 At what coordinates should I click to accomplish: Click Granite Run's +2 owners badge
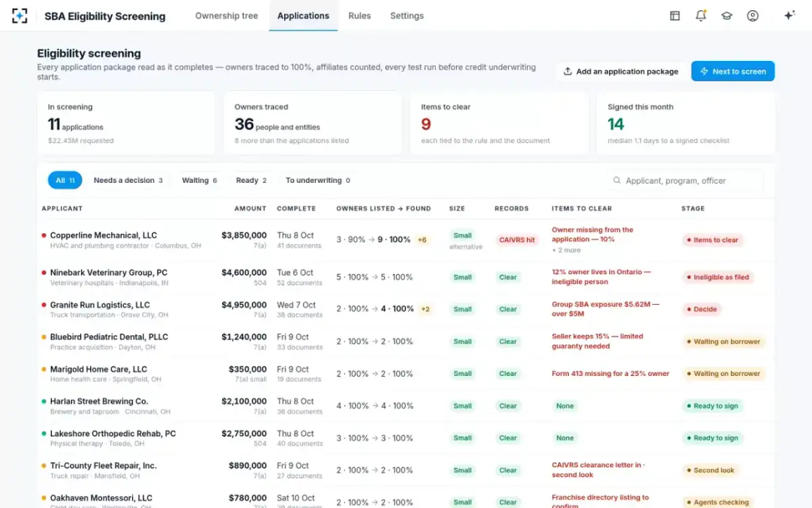(x=426, y=309)
